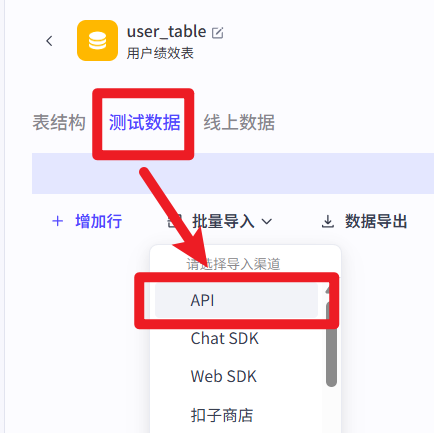Toggle the chevron next to 批量导入
The height and width of the screenshot is (433, 434).
(267, 221)
